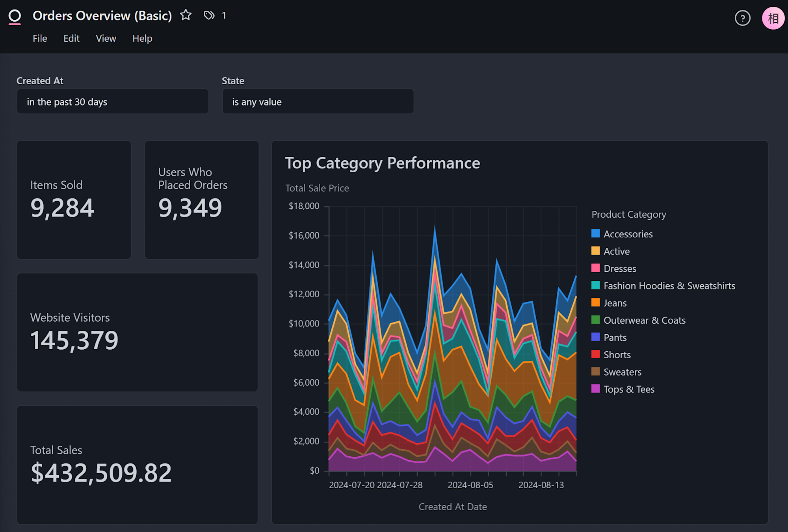Click the Users Who Placed Orders value 9,349
This screenshot has height=532, width=788.
[190, 208]
